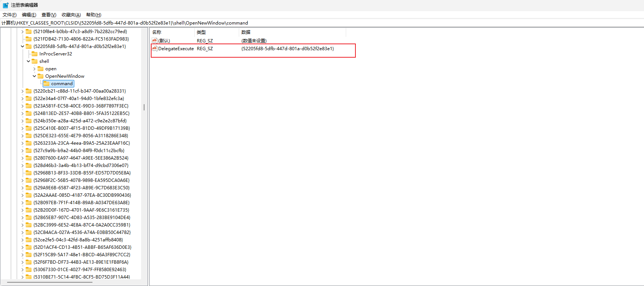Expand the {5210f8e4-b0bb-47c3-a8d9-7b2282cc79ed} key
Viewport: 644px width, 286px height.
point(22,32)
